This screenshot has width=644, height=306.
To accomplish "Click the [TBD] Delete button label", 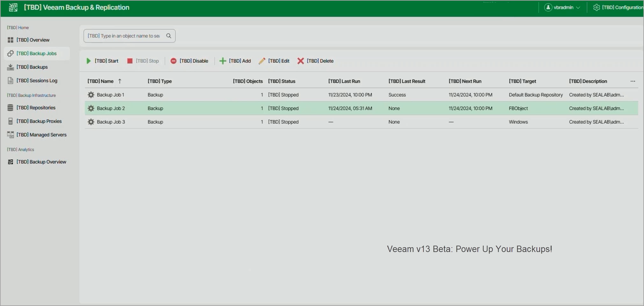I will (320, 61).
